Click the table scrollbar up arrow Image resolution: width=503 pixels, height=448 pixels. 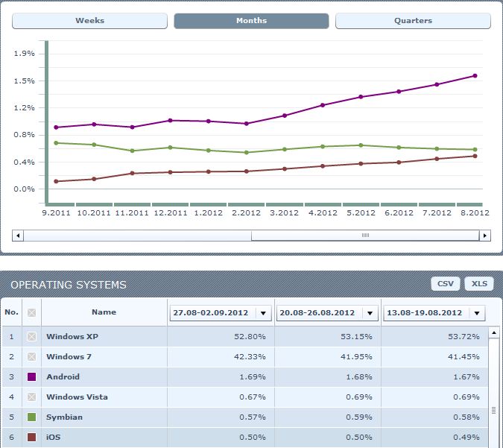pos(493,332)
